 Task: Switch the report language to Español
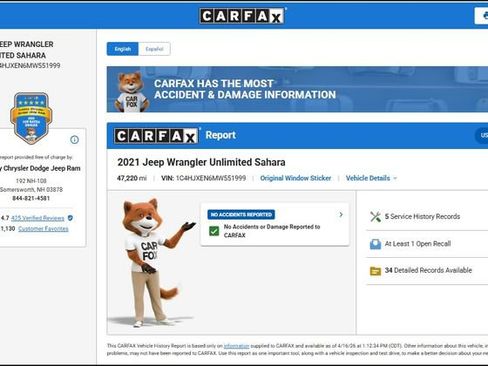click(154, 49)
